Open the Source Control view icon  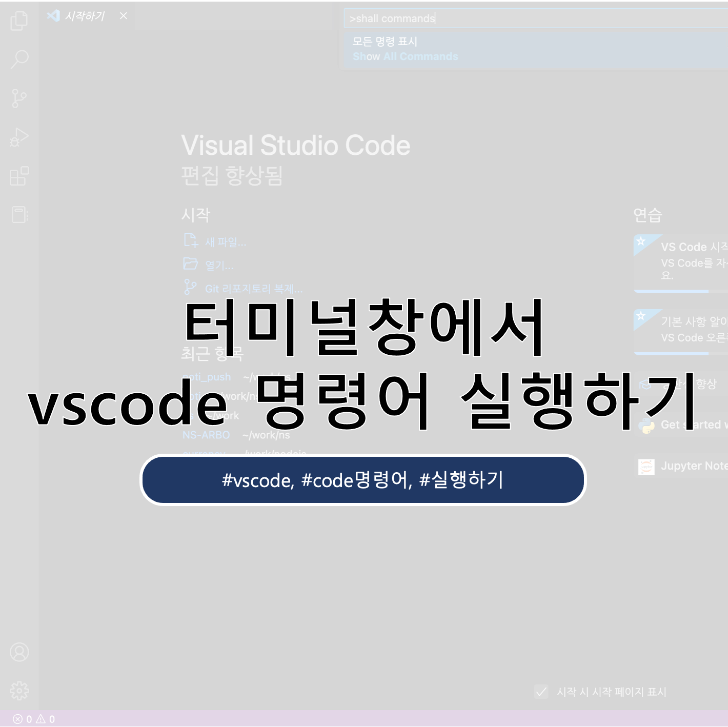(19, 98)
